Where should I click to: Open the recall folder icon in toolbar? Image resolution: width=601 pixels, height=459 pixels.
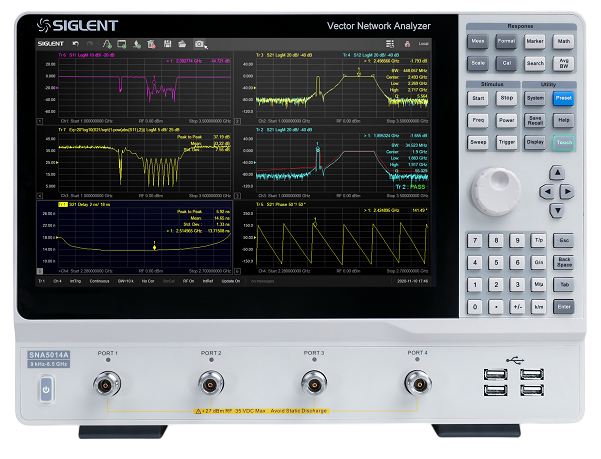182,44
